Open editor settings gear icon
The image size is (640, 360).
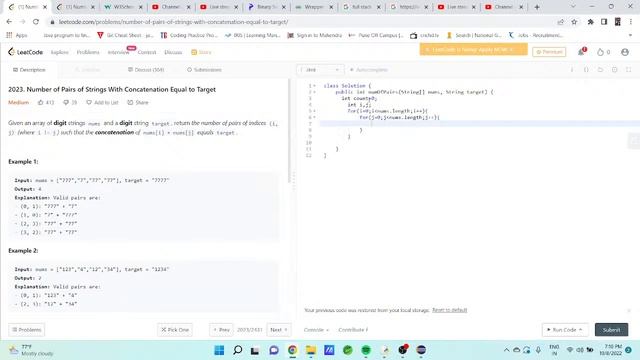(615, 70)
